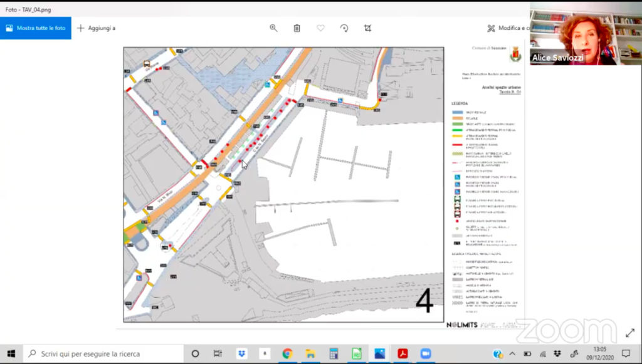Click 'Aggiungi a' to add photo to album
Image resolution: width=642 pixels, height=364 pixels.
tap(96, 28)
